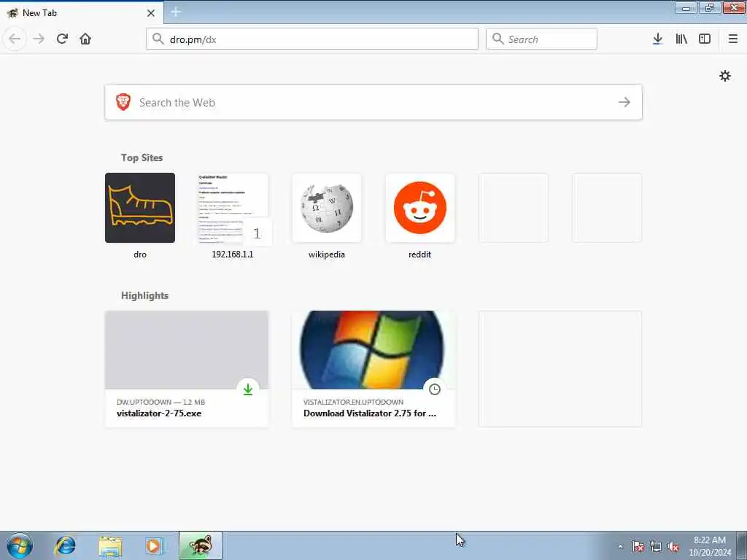Click the wikipedia label text

pyautogui.click(x=327, y=254)
